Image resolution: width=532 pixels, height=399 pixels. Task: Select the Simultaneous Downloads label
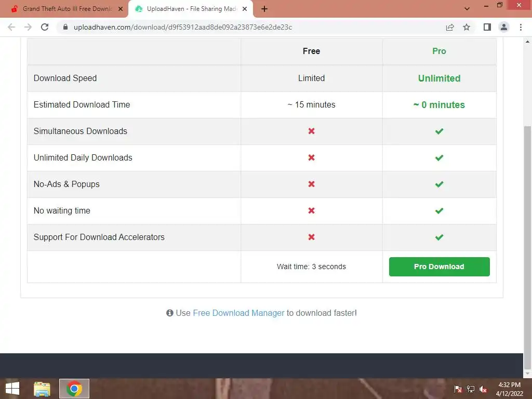(81, 131)
